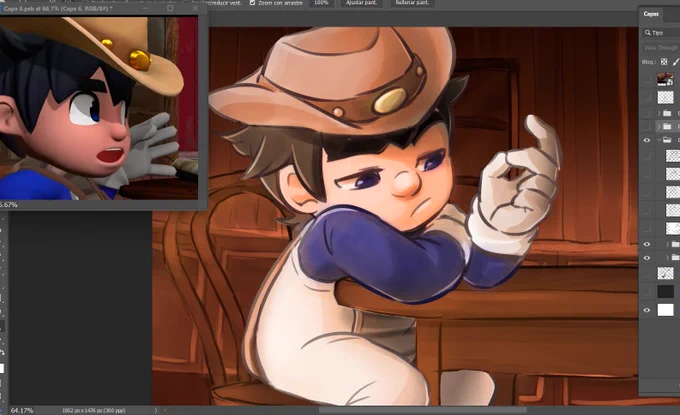The image size is (680, 415).
Task: Select layer just above the dark-filled layer
Action: pos(665,273)
